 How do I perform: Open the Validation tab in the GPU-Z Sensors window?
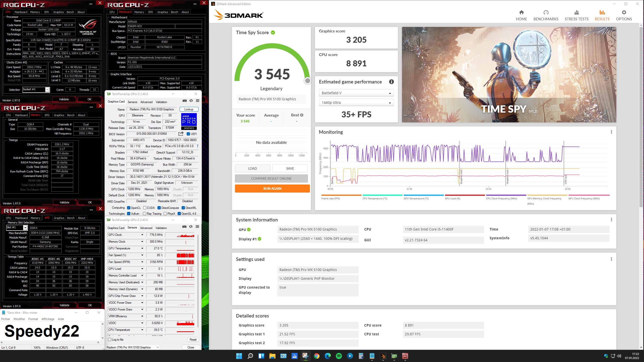(x=161, y=228)
